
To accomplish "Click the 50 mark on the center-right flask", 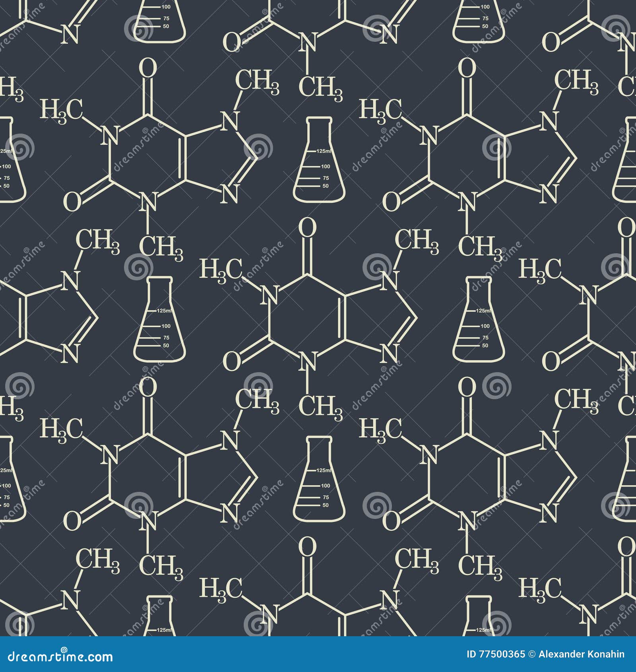I will 485,345.
